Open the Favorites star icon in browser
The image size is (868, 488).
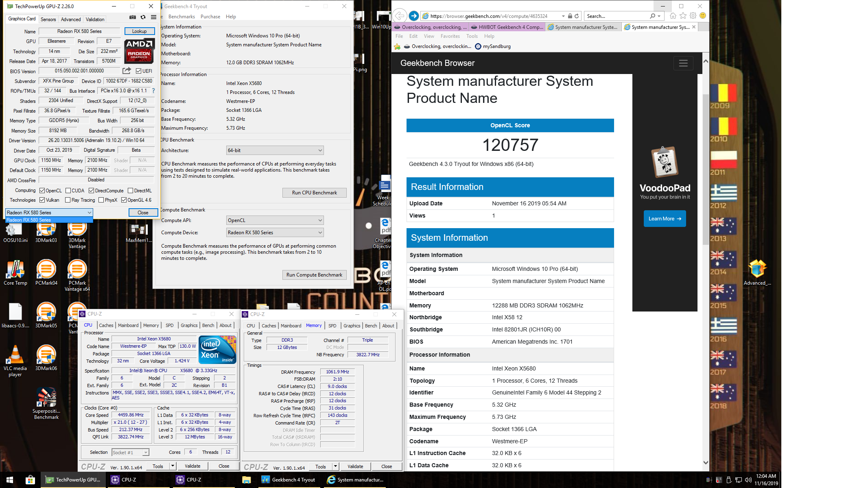683,16
